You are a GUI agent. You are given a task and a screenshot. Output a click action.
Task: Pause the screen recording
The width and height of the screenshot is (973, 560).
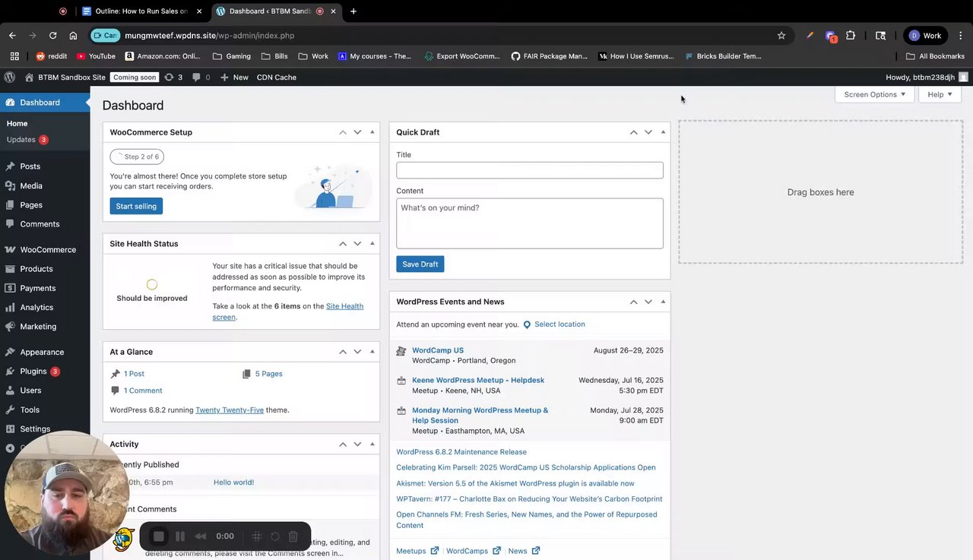[x=180, y=536]
